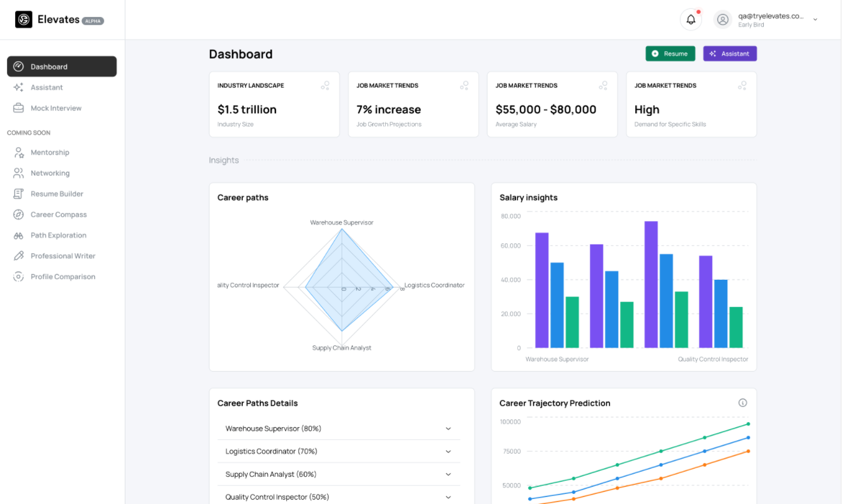Click the Elevates logo icon

click(x=24, y=20)
